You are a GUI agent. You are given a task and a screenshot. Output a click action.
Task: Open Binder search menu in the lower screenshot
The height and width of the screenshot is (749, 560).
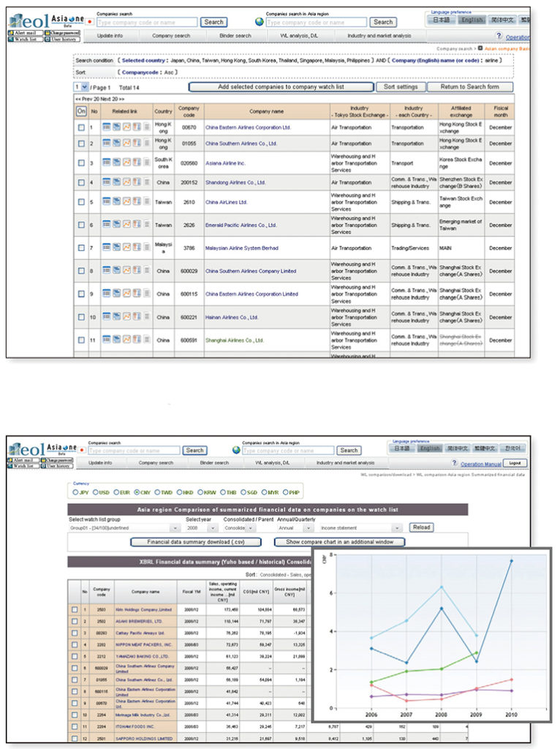pyautogui.click(x=214, y=463)
